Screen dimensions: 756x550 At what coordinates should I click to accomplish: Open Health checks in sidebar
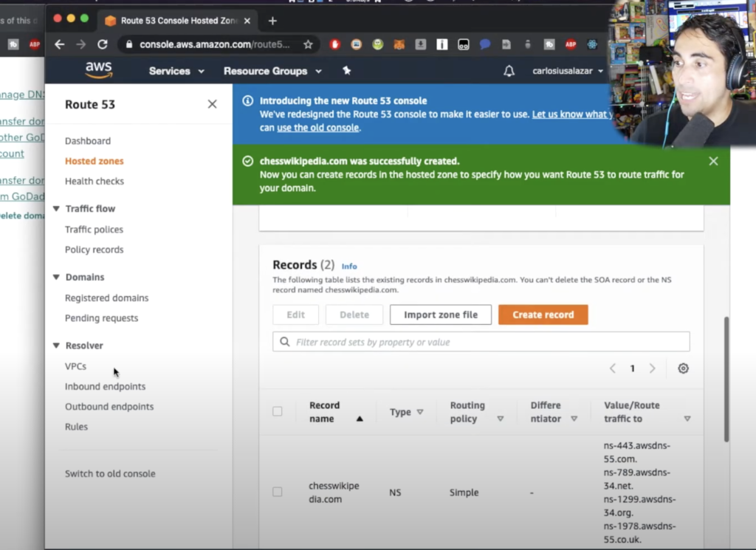point(94,181)
